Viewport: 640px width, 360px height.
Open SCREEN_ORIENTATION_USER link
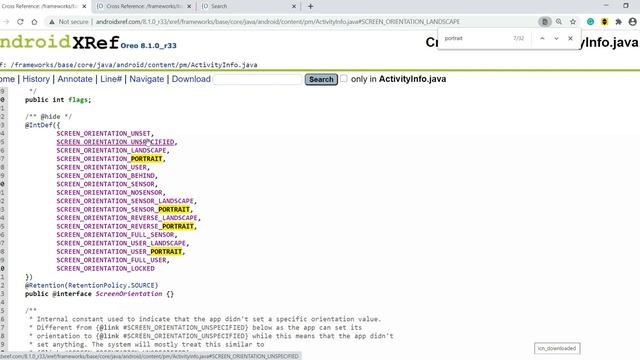coord(102,167)
